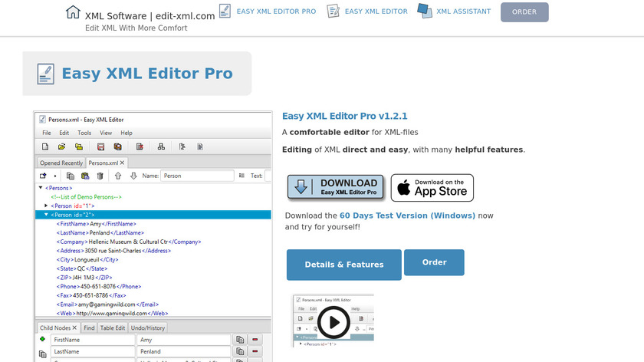Select the List of Demo Persons comment line
This screenshot has width=644, height=362.
click(86, 197)
